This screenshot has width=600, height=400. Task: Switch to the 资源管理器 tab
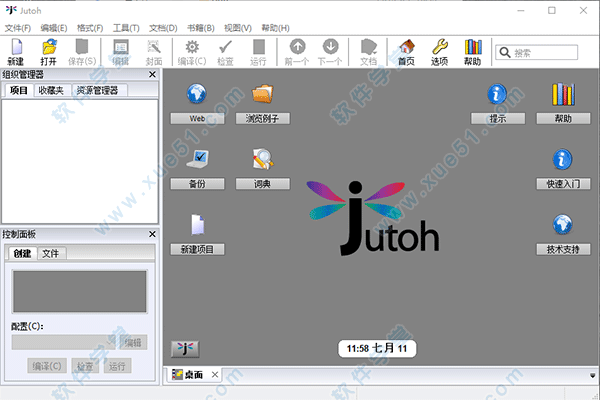click(x=98, y=90)
